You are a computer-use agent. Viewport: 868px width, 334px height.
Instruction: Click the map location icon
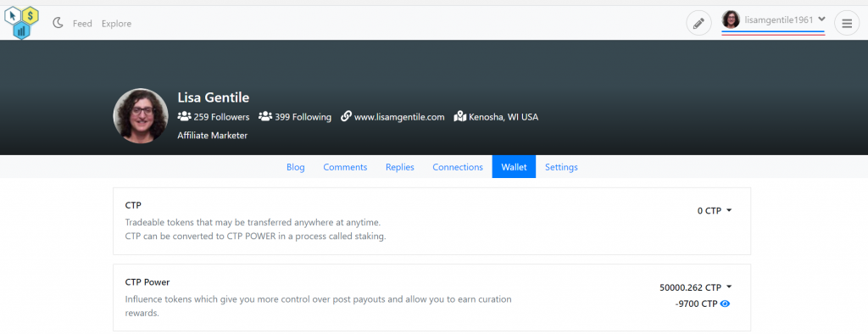point(460,117)
